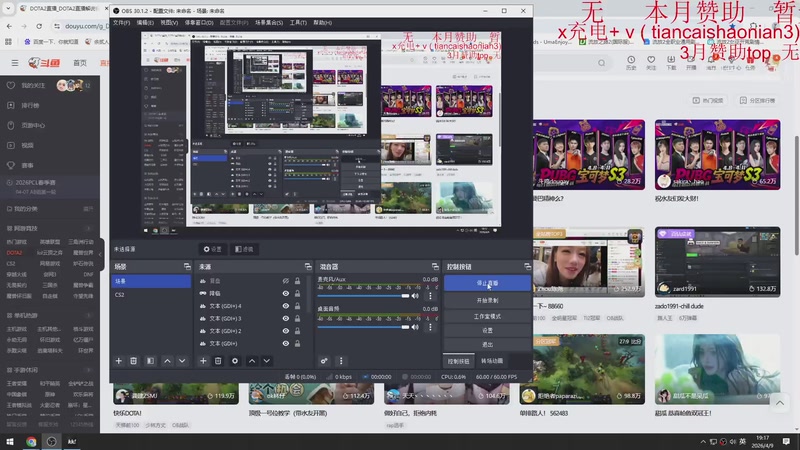Switch to OBS from the taskbar
The image size is (800, 450).
(x=52, y=442)
